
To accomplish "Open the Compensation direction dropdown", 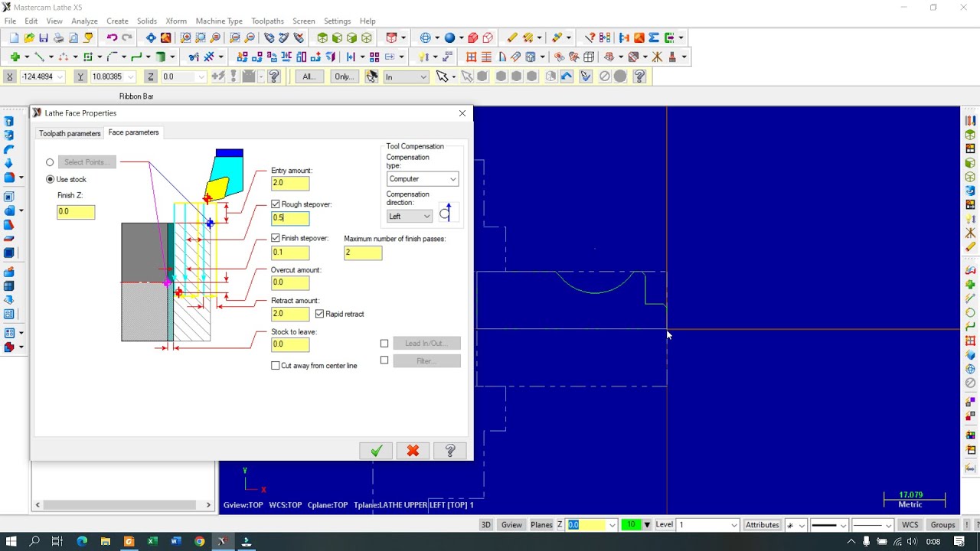I will point(410,216).
